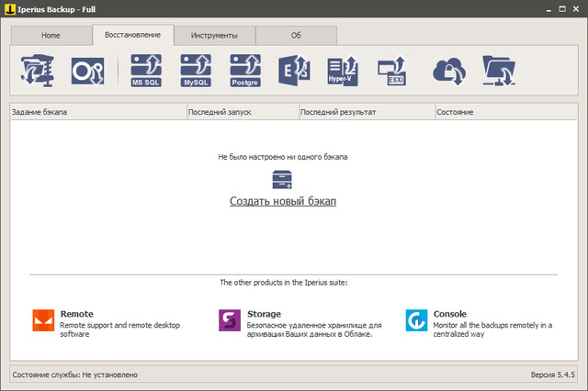Launch the MS SQL restore tool
The height and width of the screenshot is (391, 588).
point(146,71)
